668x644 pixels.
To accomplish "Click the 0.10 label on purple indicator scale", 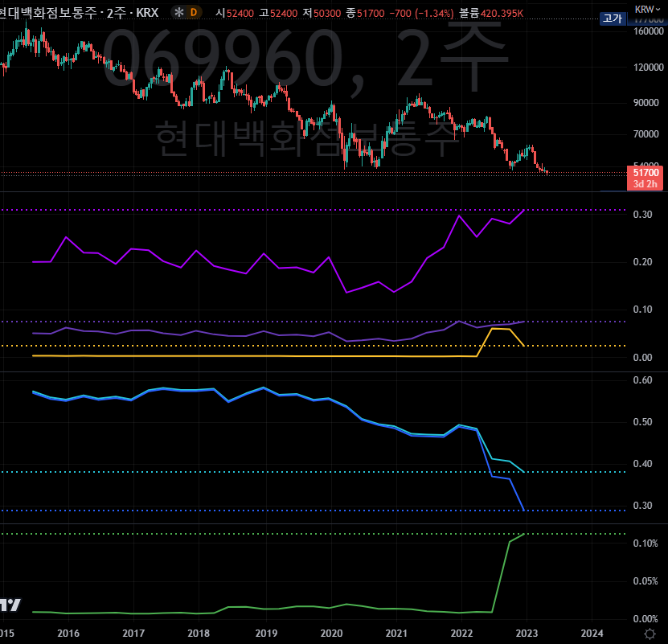I will click(642, 309).
